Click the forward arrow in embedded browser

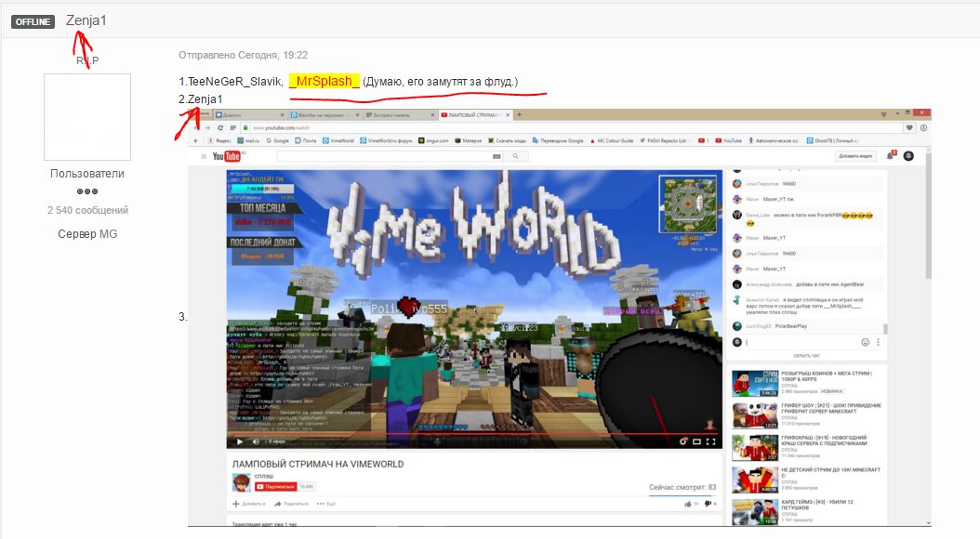point(206,127)
